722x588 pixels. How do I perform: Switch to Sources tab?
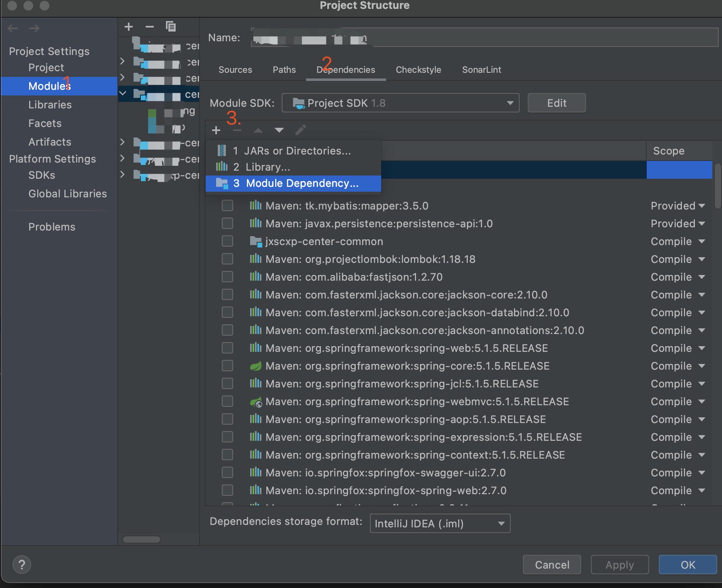(x=235, y=70)
